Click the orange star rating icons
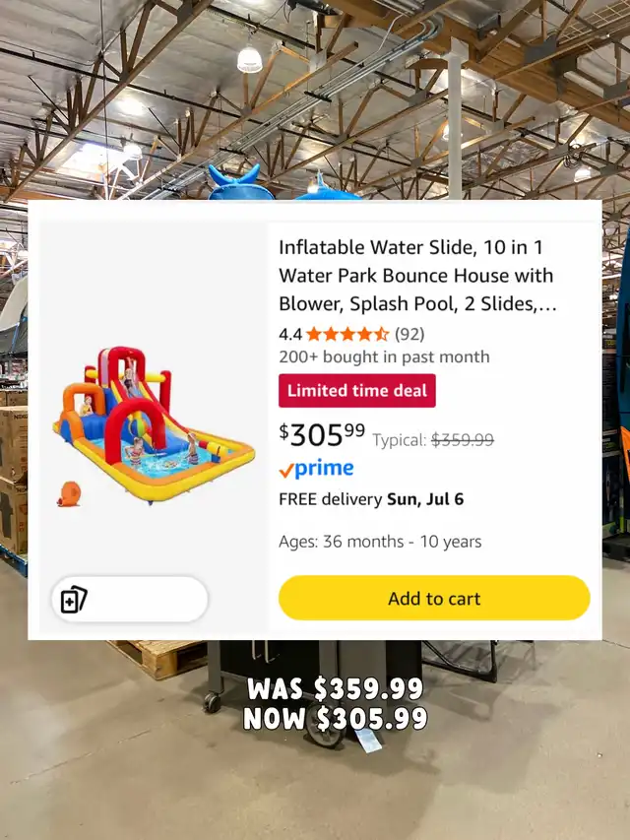Screen dimensions: 630x840 coord(347,334)
